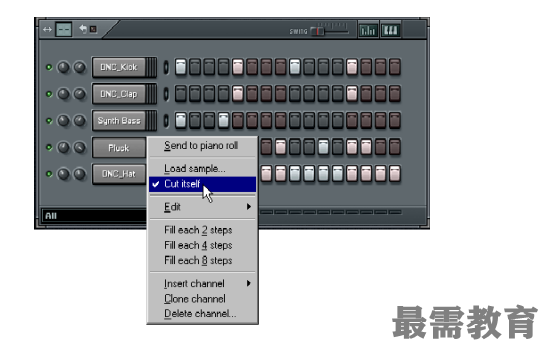The width and height of the screenshot is (544, 362).
Task: Open the keyboard editor icon
Action: (x=391, y=31)
